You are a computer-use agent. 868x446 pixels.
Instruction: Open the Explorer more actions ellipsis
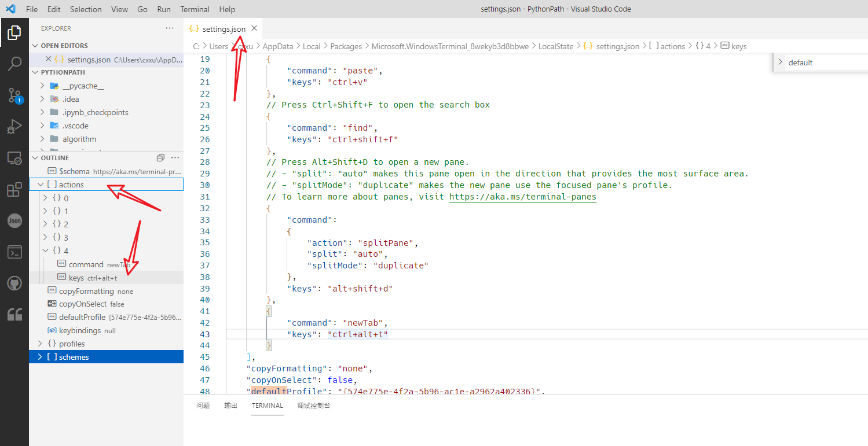tap(170, 28)
